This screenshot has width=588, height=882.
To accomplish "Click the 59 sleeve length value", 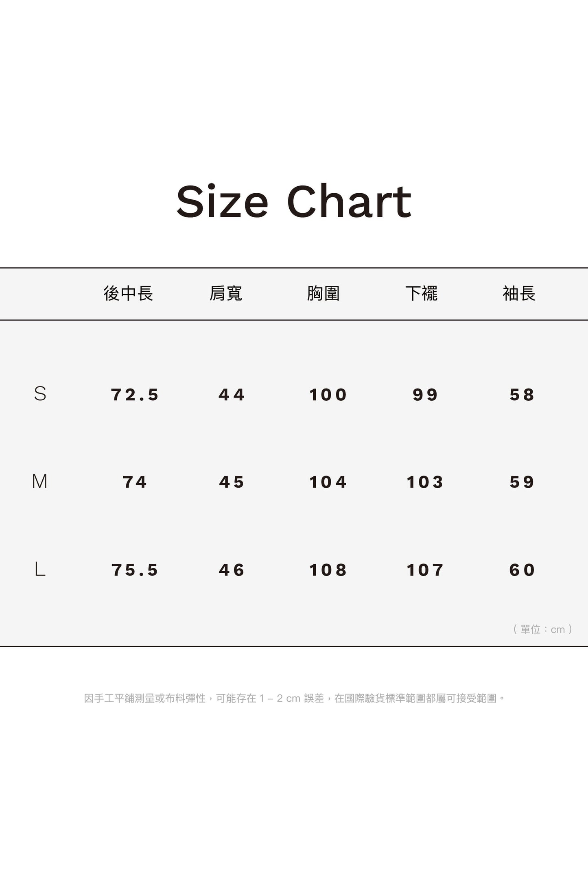I will tap(522, 482).
